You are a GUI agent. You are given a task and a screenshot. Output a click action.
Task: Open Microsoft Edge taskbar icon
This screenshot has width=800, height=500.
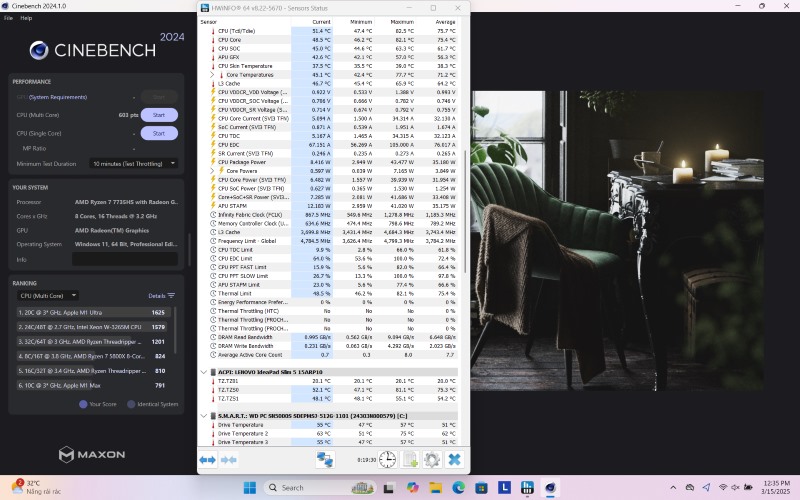pos(458,488)
